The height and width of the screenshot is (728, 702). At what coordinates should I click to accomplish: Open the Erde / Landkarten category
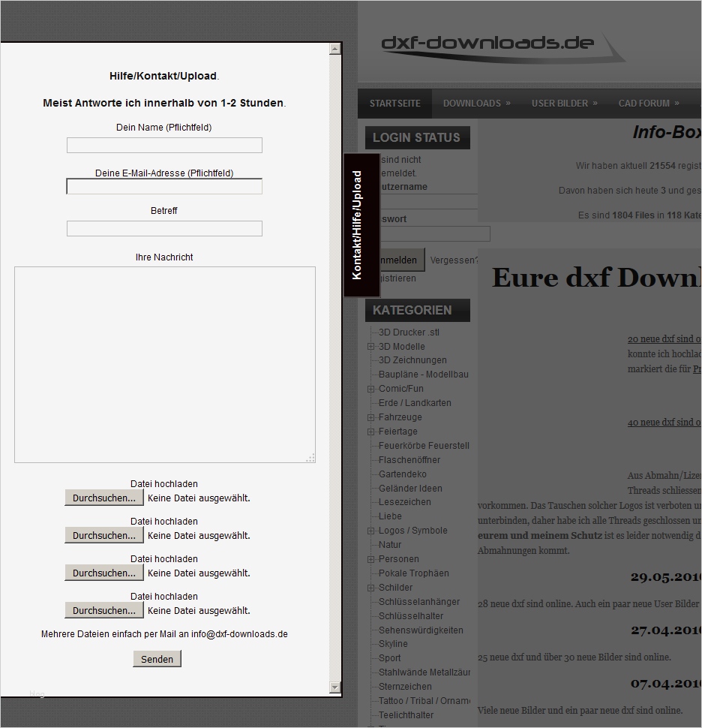[415, 402]
